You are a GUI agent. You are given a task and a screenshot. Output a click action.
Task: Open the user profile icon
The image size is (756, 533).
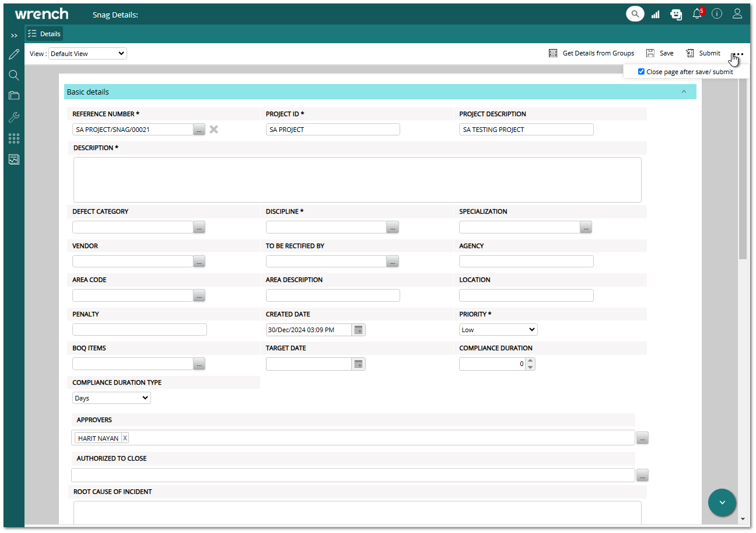[x=737, y=13]
